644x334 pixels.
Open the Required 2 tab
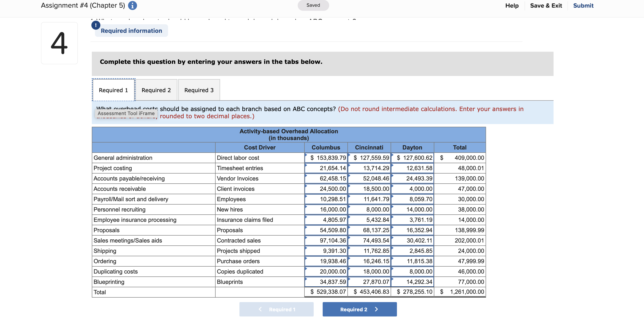[156, 90]
